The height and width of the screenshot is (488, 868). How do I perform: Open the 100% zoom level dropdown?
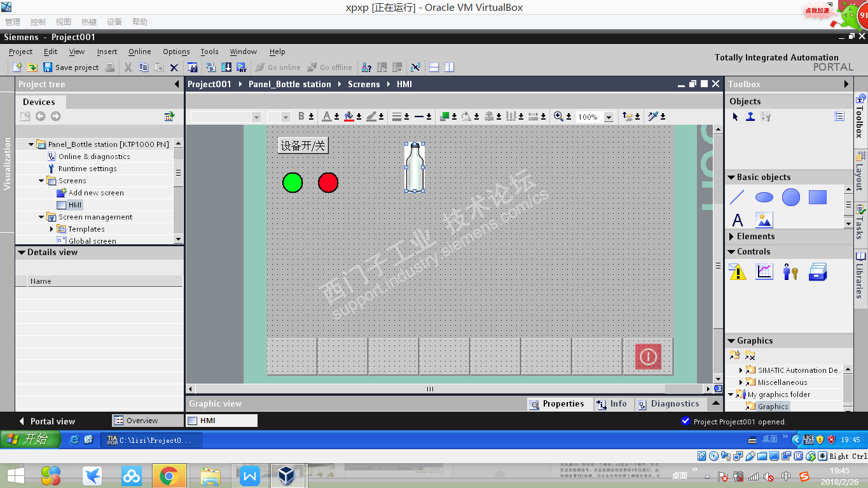click(x=609, y=117)
